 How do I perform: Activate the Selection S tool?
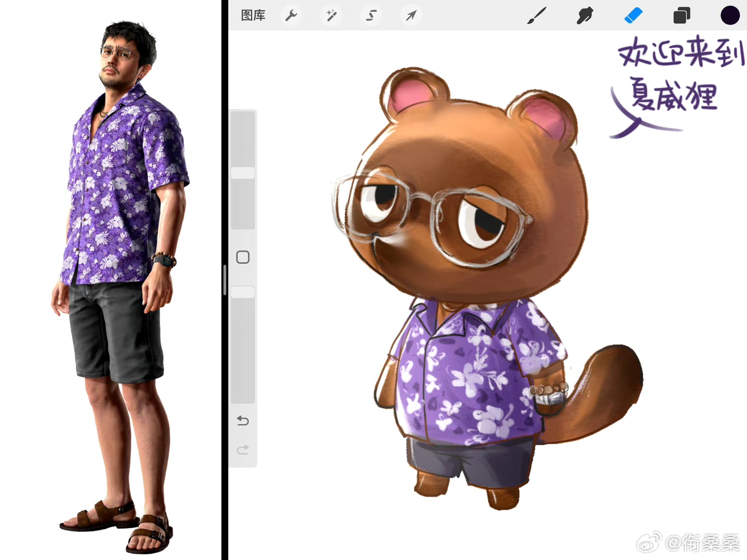[x=371, y=16]
